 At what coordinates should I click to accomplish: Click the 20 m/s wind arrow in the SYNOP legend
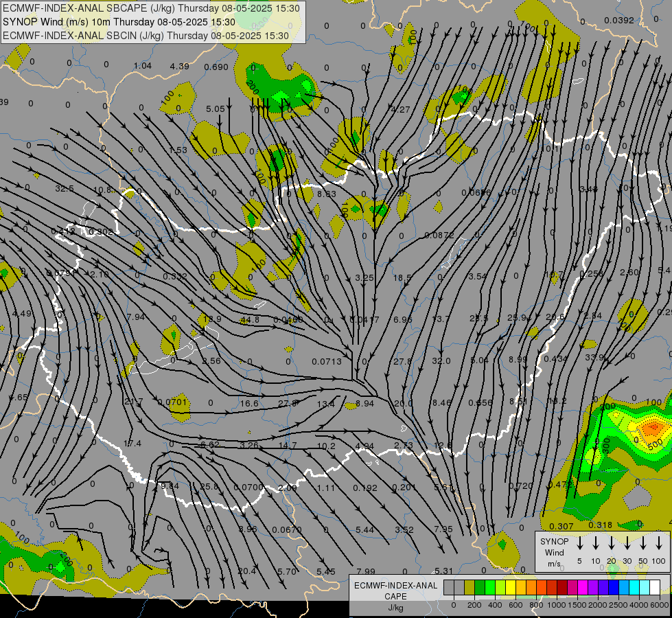(x=611, y=543)
